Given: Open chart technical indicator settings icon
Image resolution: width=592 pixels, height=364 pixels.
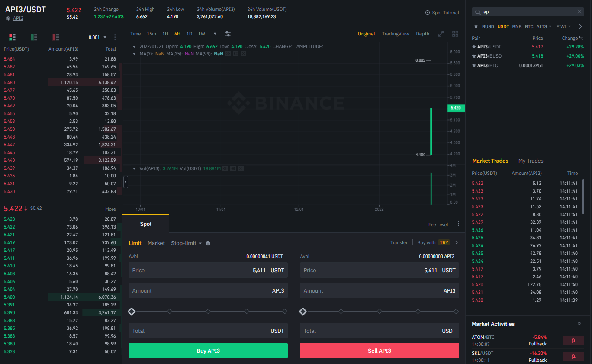Looking at the screenshot, I should click(x=228, y=34).
